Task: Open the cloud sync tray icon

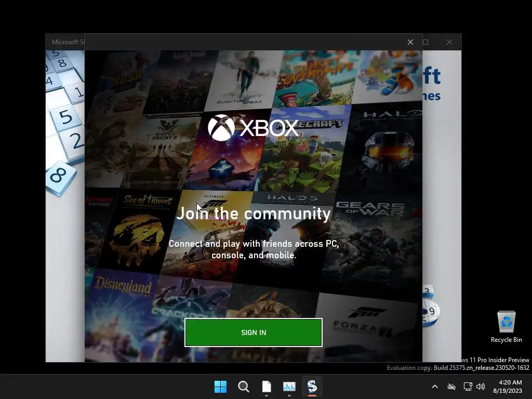Action: 451,387
